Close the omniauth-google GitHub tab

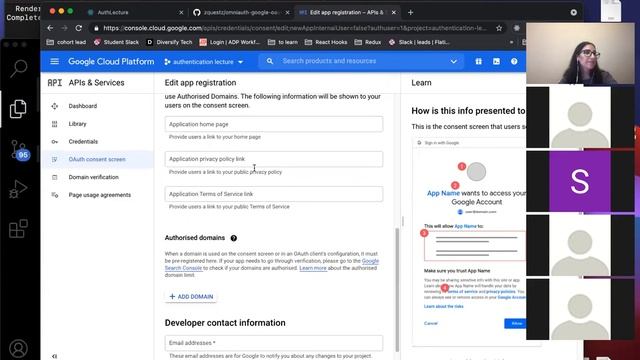[287, 13]
